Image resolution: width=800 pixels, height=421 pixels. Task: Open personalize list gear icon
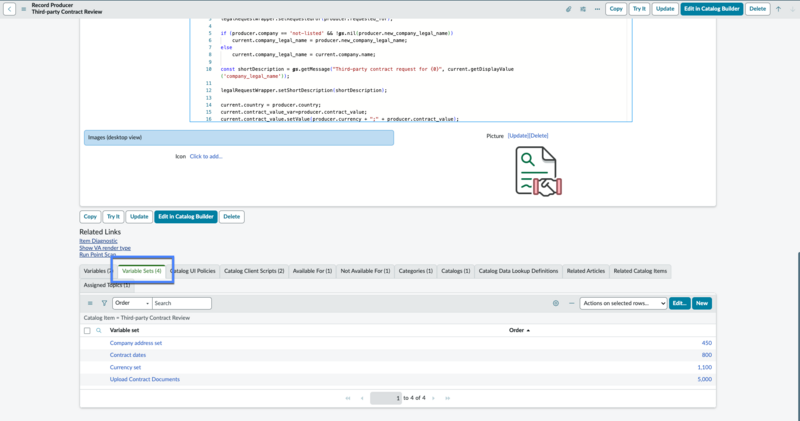[x=556, y=303]
